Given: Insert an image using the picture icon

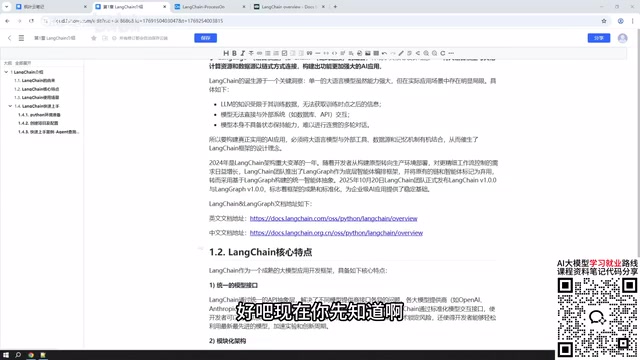Looking at the screenshot, I should click(368, 53).
